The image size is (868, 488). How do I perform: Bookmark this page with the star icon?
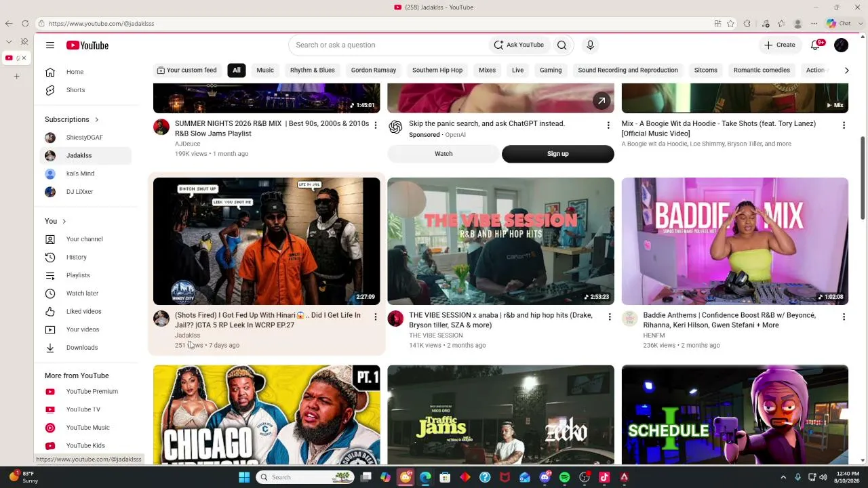[730, 24]
